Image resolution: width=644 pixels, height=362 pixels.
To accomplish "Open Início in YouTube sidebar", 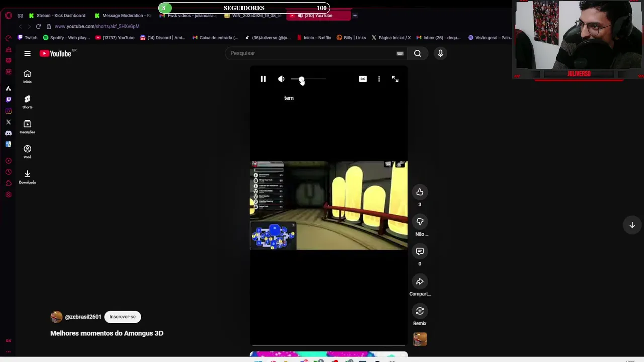I will point(27,76).
